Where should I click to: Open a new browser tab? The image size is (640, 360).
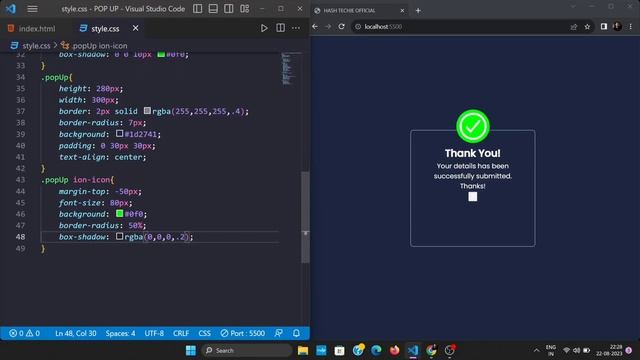coord(418,11)
